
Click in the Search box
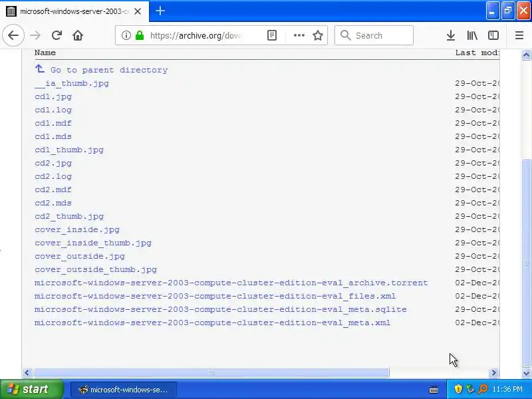(x=374, y=35)
